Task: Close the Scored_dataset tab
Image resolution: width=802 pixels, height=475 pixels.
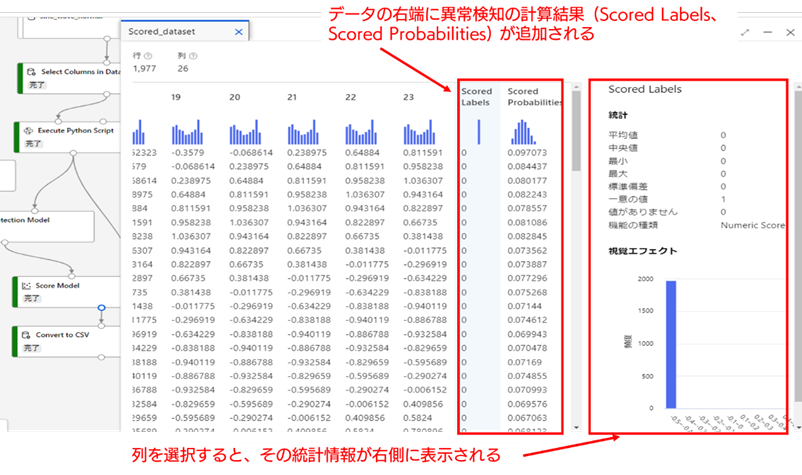Action: coord(238,32)
